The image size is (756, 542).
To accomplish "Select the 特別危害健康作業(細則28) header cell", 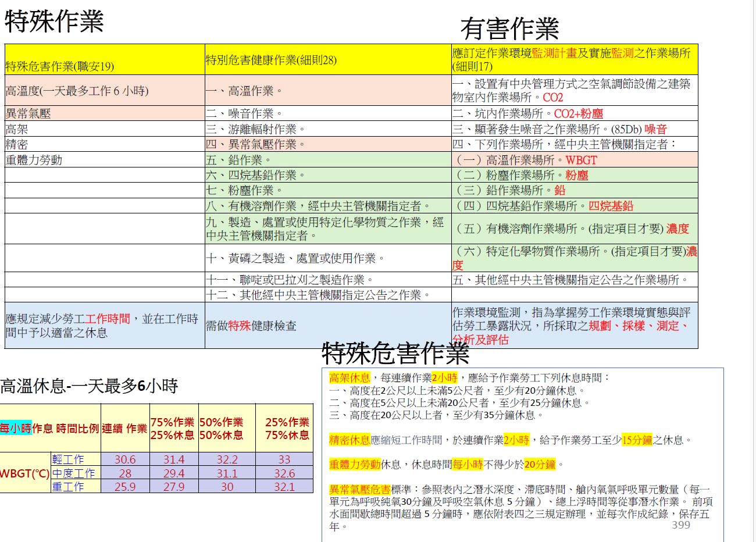I will (x=271, y=60).
